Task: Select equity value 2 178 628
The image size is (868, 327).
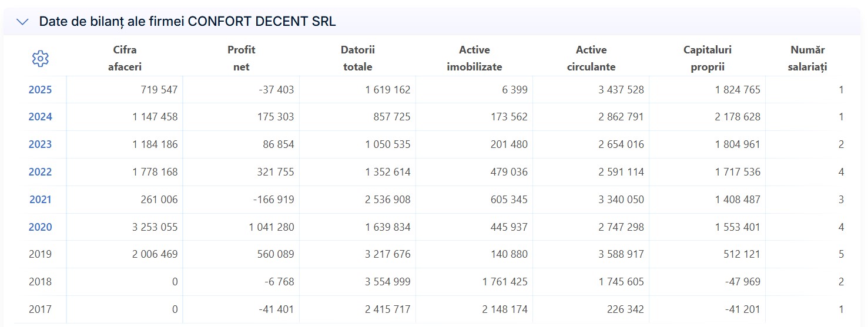Action: click(738, 117)
